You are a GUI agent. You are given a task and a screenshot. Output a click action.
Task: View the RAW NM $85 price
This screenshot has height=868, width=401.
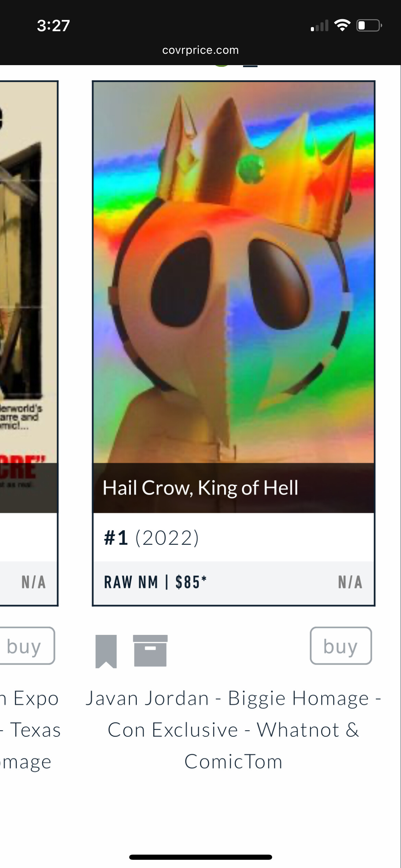155,582
